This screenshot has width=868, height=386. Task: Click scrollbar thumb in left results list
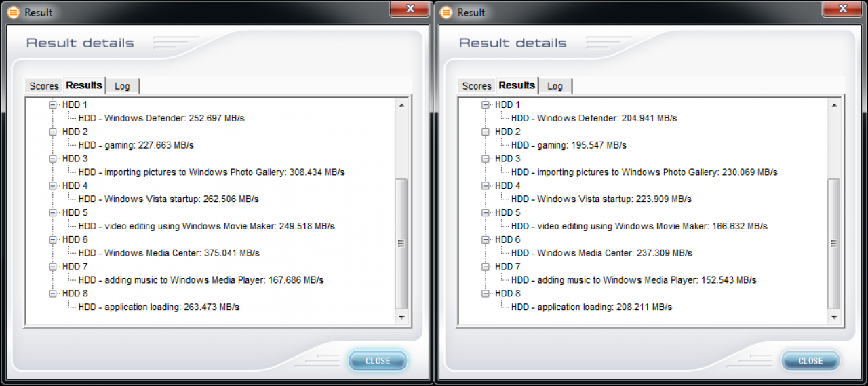(401, 244)
